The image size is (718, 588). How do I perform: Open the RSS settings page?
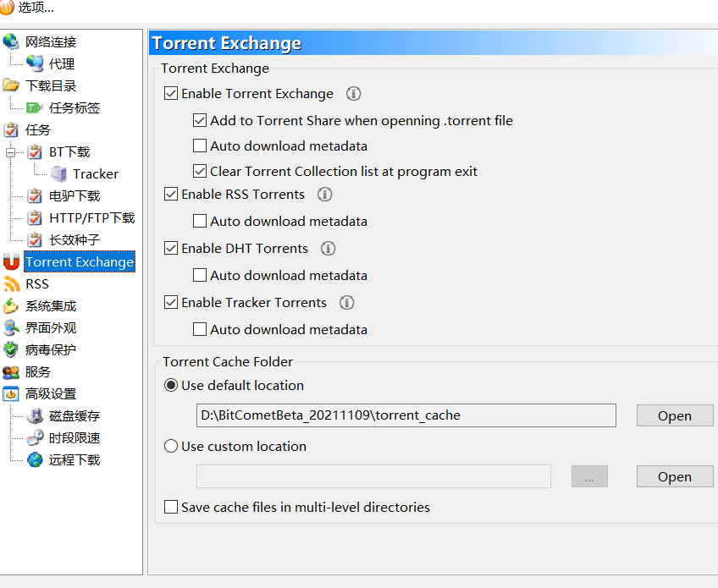37,284
